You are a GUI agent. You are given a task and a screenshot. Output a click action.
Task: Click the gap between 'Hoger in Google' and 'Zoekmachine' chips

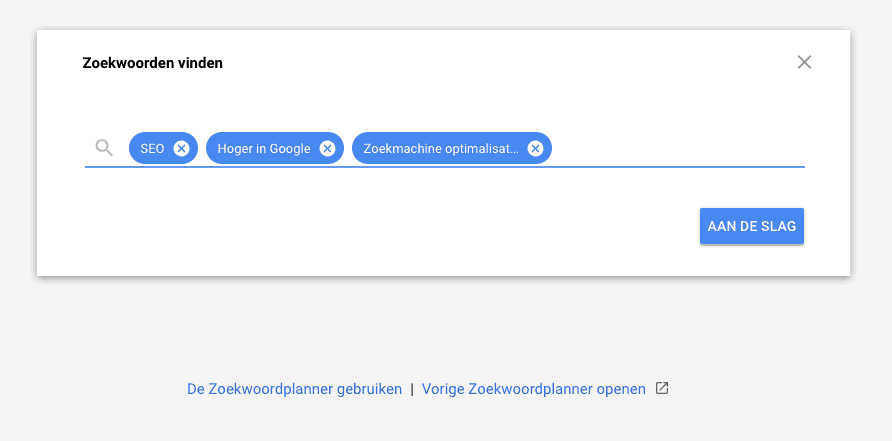click(x=348, y=149)
